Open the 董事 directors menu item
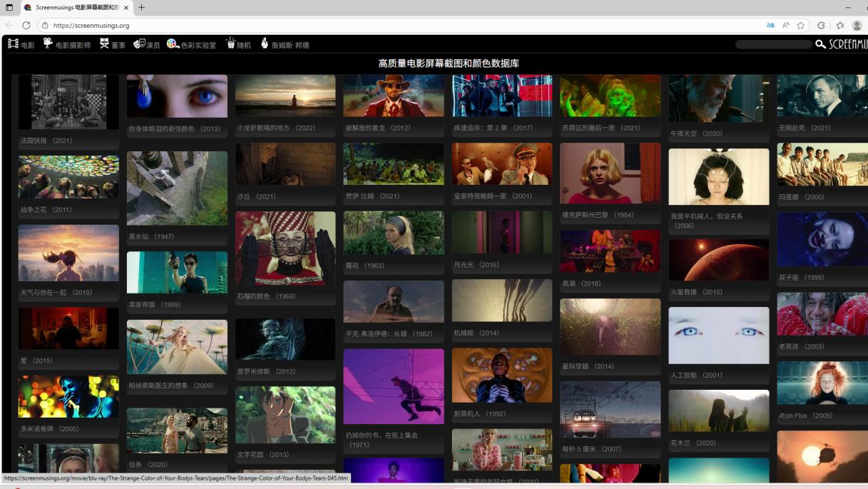 click(112, 44)
